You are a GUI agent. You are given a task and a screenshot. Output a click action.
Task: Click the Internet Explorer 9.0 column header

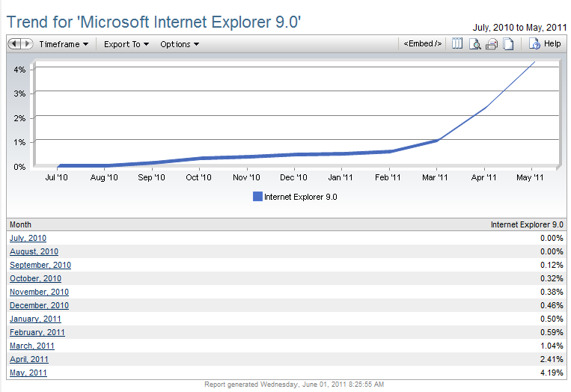527,224
